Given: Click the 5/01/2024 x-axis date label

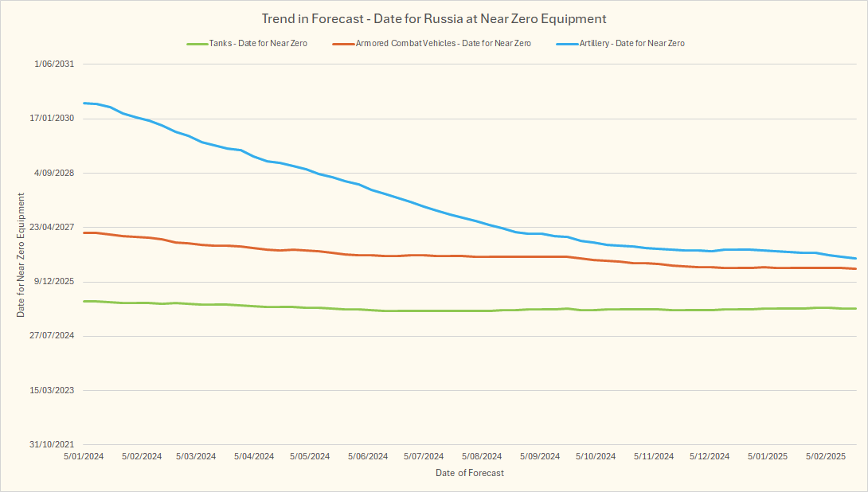Looking at the screenshot, I should coord(84,456).
